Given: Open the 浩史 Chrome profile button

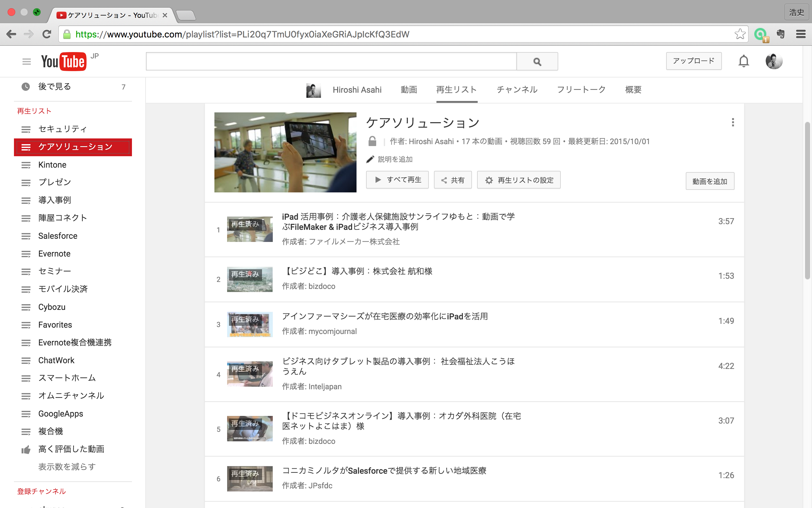Looking at the screenshot, I should coord(796,12).
